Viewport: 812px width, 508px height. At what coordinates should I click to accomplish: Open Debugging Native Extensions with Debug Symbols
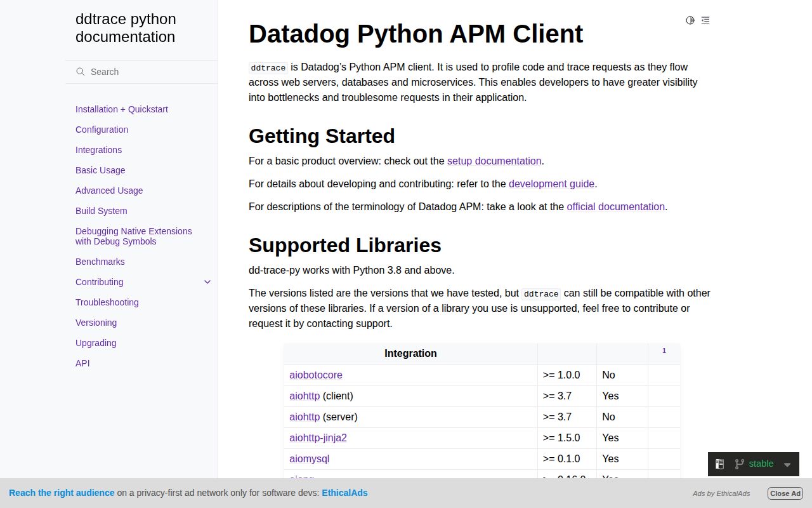coord(134,236)
